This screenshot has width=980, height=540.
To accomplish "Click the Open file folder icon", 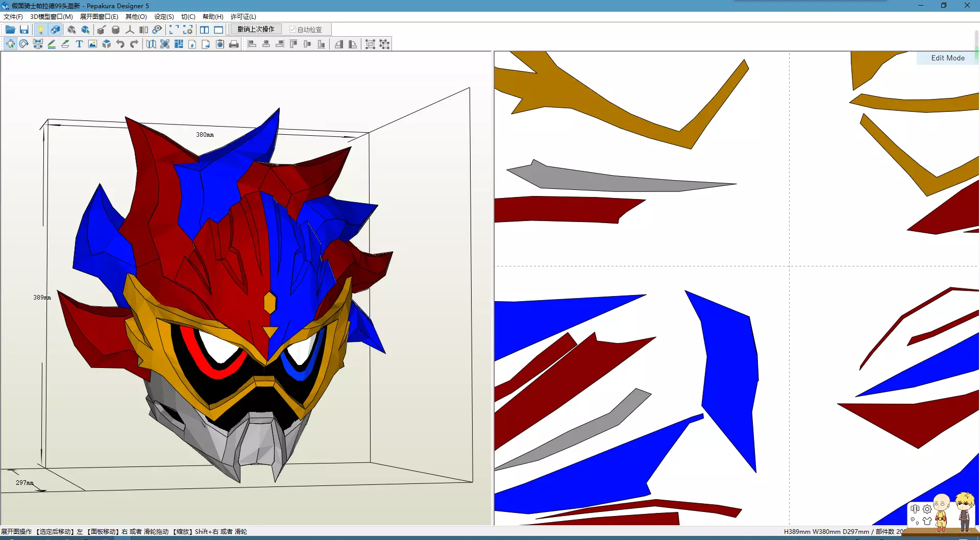I will tap(10, 30).
